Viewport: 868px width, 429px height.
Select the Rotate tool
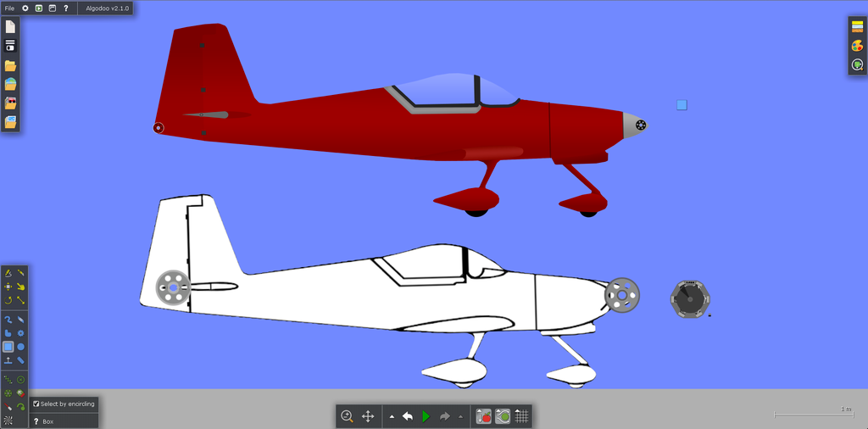coord(8,300)
